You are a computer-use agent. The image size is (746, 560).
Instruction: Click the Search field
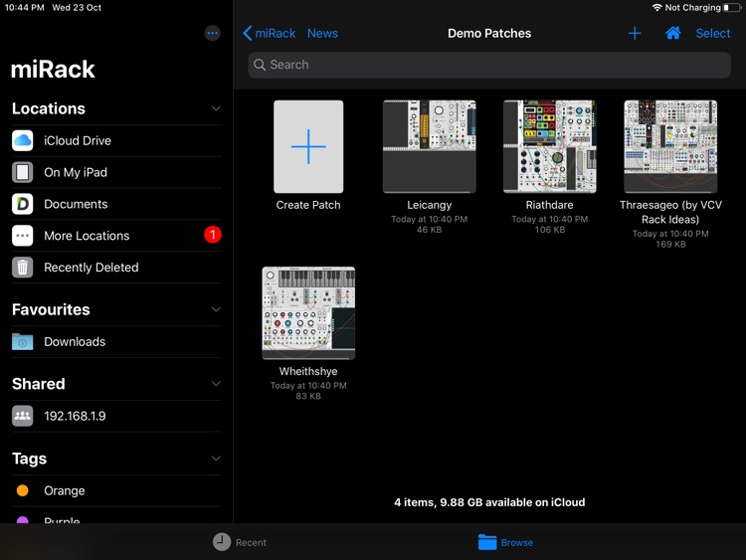click(489, 65)
